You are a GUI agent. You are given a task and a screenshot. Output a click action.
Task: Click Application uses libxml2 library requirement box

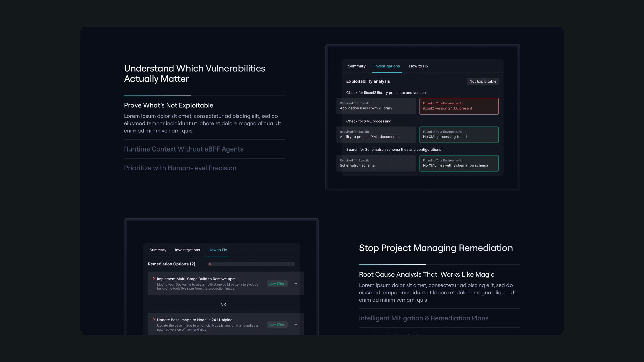[x=376, y=106]
